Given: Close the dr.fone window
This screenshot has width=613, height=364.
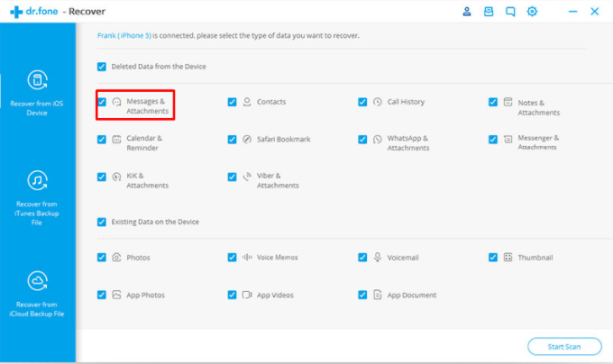Looking at the screenshot, I should [595, 12].
